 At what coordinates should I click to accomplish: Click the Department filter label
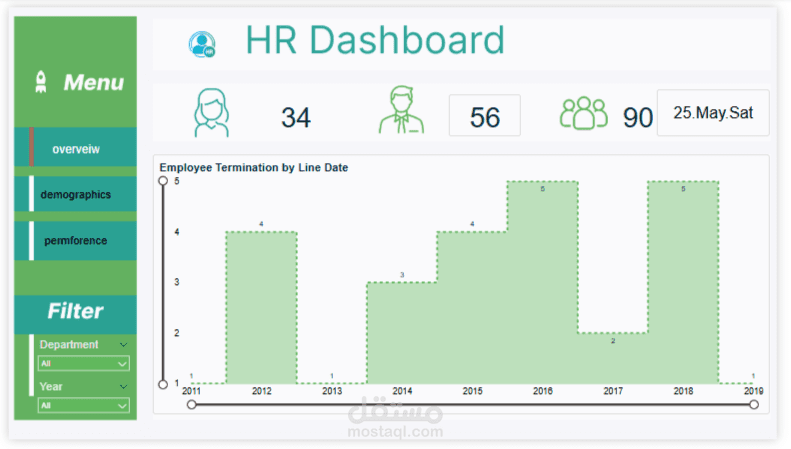click(69, 345)
